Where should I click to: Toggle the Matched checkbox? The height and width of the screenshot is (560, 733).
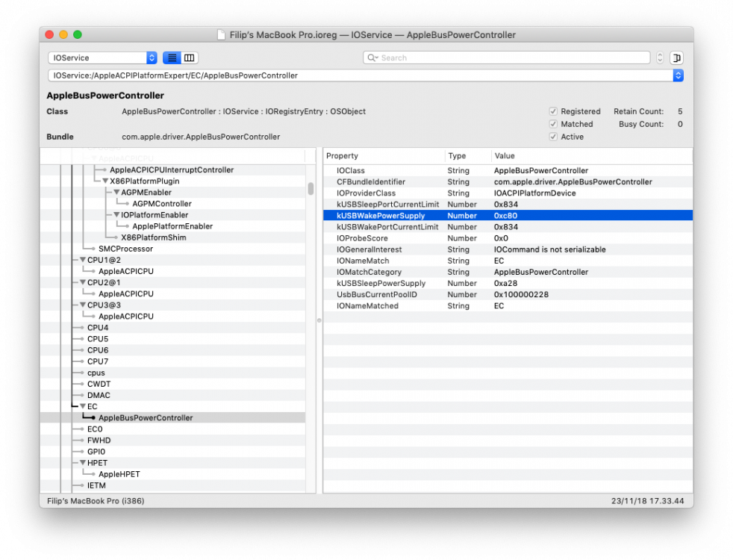pyautogui.click(x=554, y=124)
